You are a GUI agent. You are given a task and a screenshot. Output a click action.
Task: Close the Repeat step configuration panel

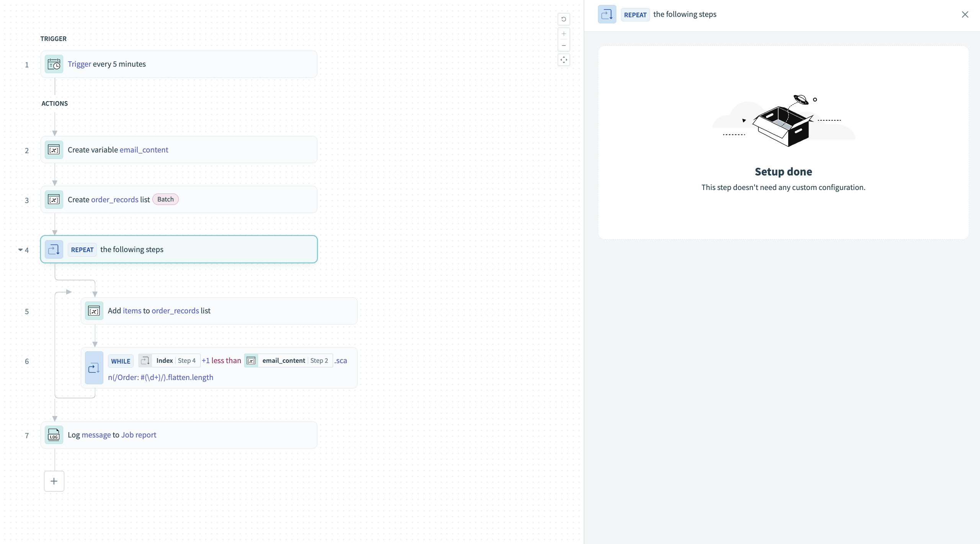click(x=965, y=15)
